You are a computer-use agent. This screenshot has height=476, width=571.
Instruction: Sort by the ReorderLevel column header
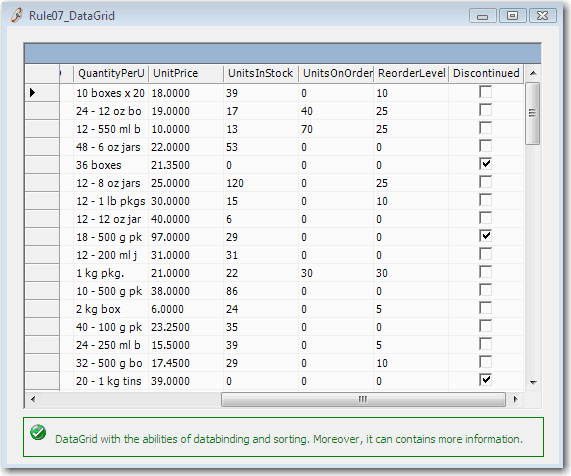coord(411,73)
